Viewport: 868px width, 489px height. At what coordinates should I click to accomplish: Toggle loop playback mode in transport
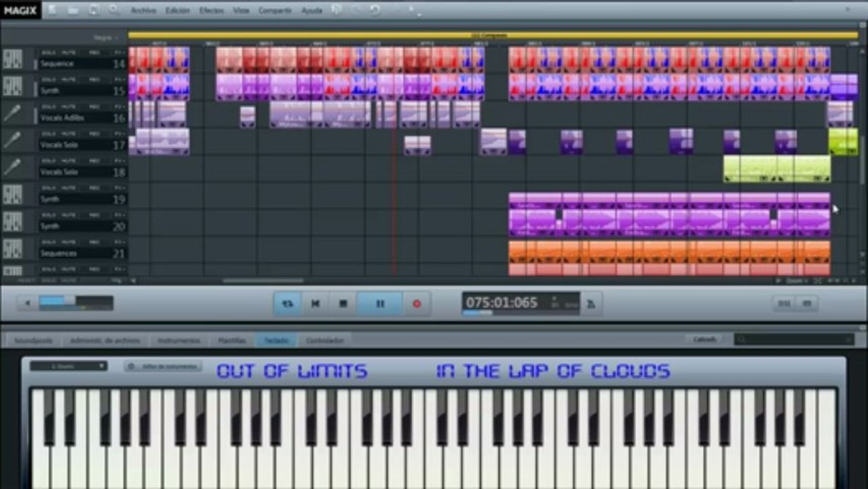[x=287, y=304]
